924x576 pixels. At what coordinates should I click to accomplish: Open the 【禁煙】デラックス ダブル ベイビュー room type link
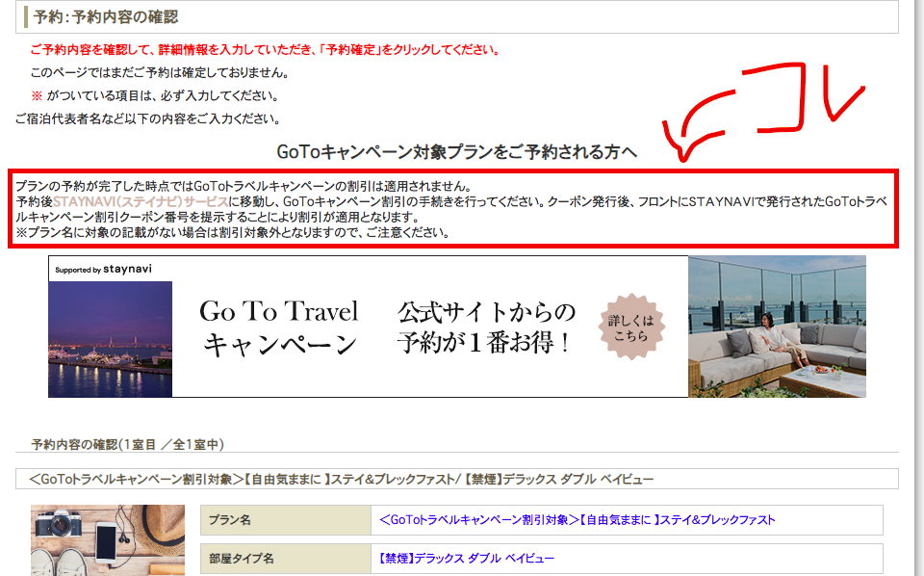coord(466,559)
